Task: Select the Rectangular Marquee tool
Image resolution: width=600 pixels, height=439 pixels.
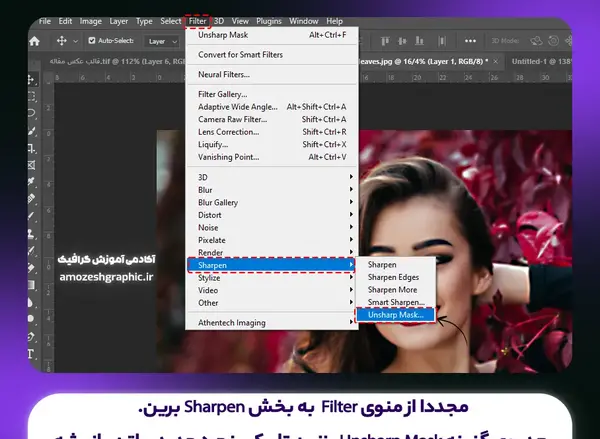Action: pyautogui.click(x=32, y=96)
